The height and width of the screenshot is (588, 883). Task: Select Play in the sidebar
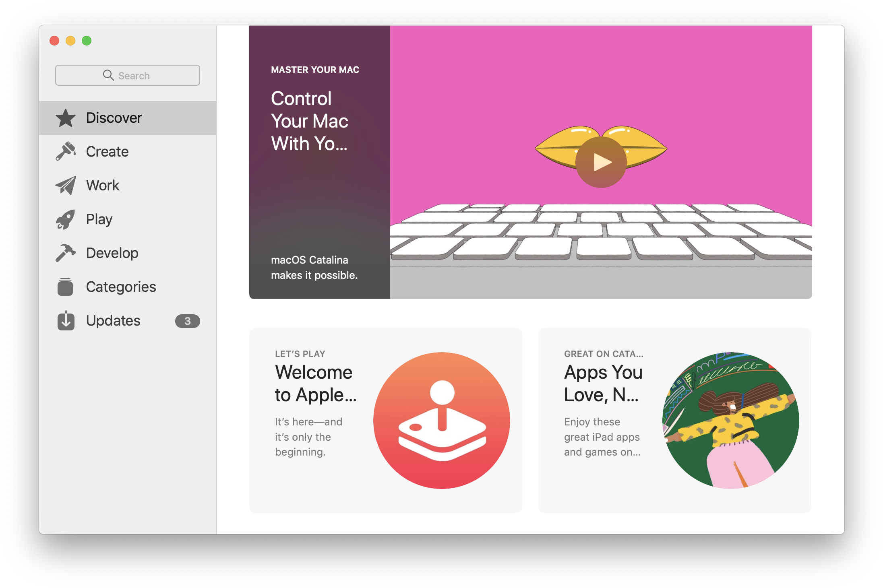pos(128,219)
